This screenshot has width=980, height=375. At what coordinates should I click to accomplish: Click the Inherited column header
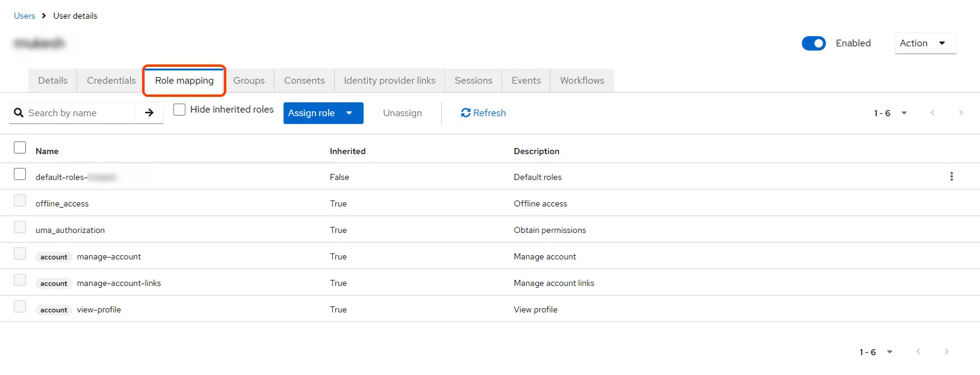pos(347,151)
